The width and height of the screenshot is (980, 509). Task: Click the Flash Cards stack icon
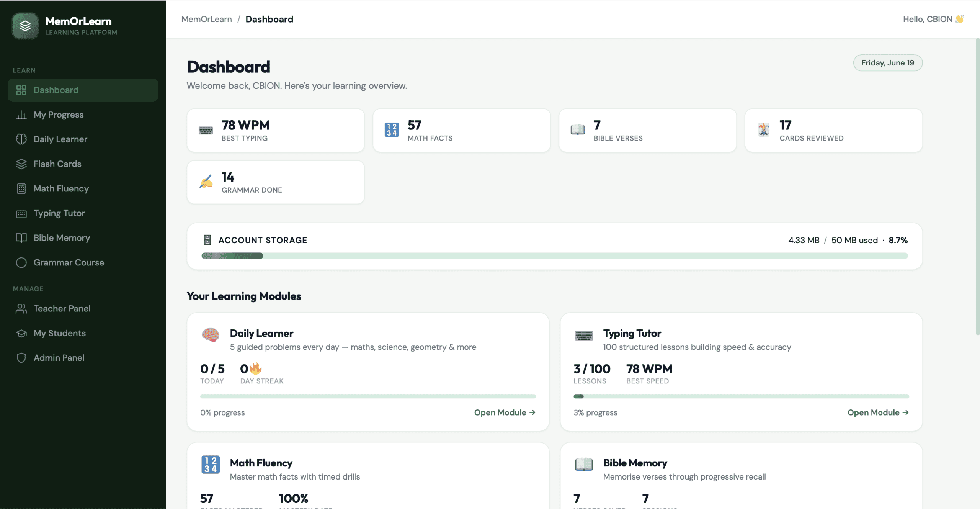pyautogui.click(x=21, y=164)
